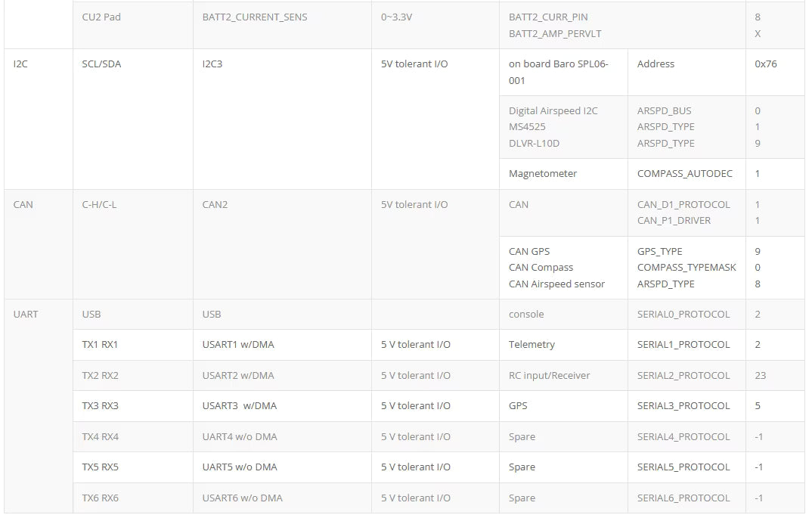Click the 0x76 address value

[765, 64]
